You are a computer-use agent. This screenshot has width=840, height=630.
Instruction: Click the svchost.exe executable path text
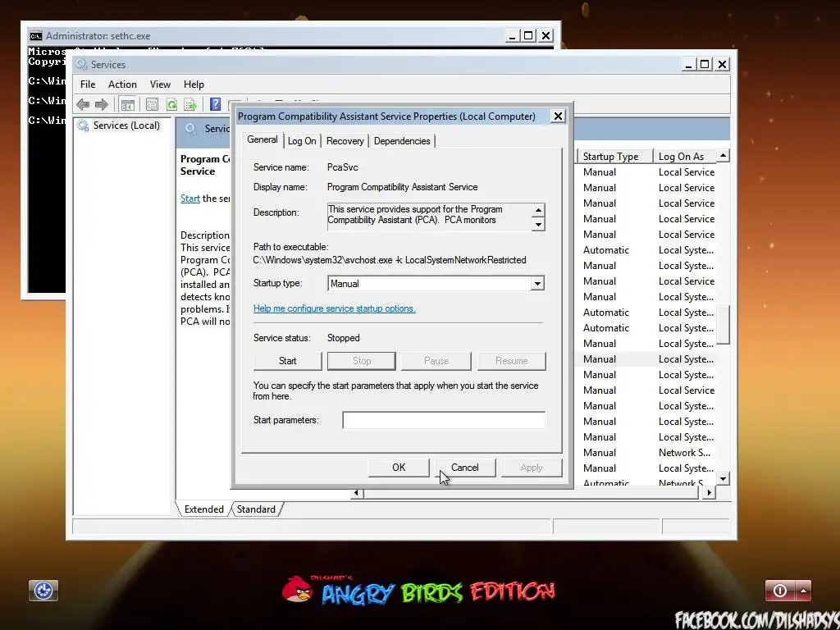click(x=390, y=260)
